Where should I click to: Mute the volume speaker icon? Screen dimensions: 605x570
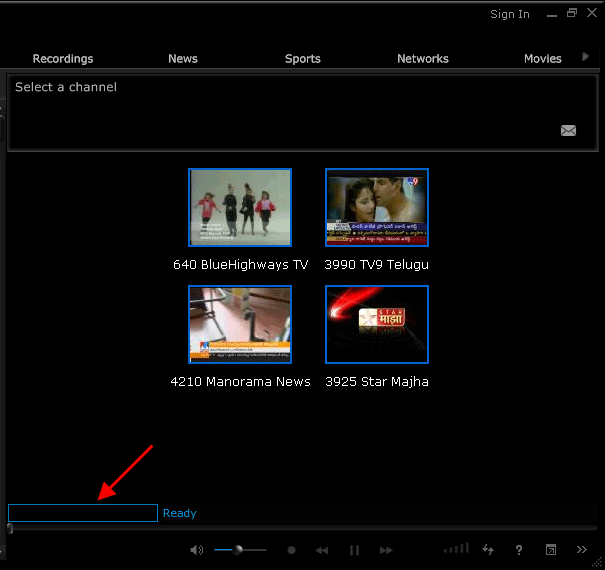click(197, 550)
